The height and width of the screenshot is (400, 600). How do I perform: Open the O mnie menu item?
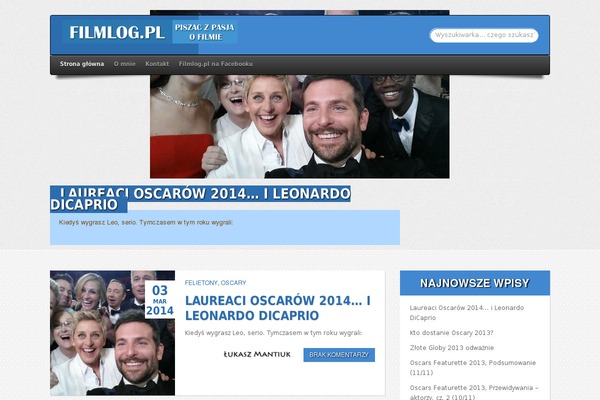tap(125, 64)
